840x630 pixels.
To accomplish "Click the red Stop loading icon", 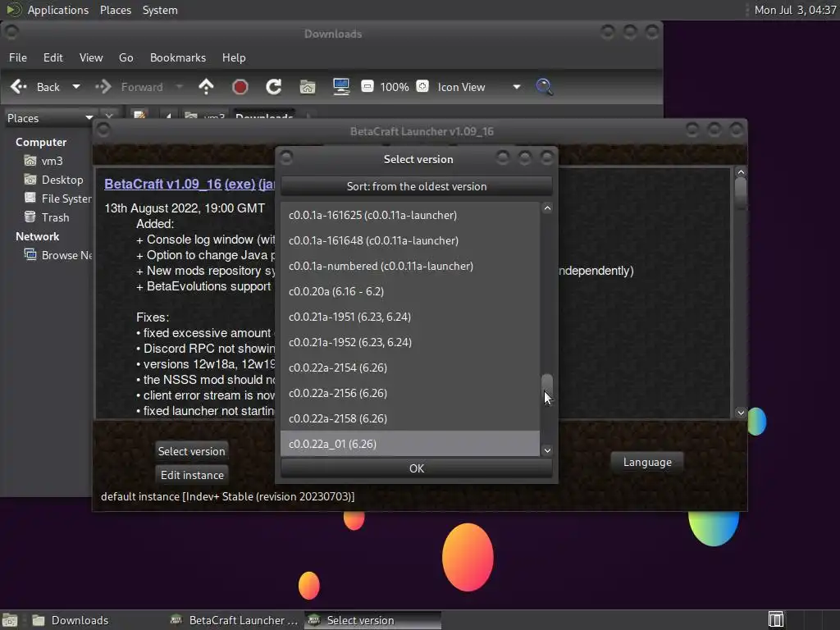I will (240, 87).
